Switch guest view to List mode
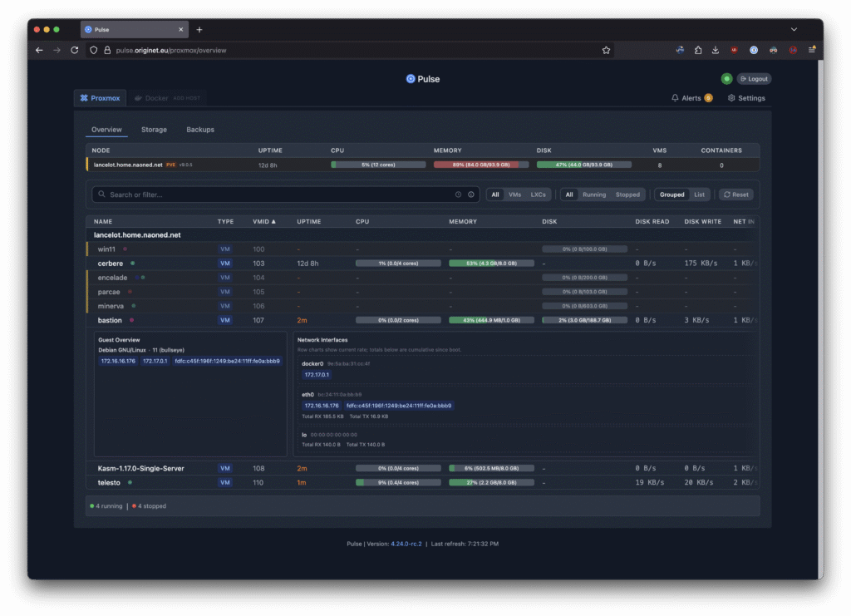This screenshot has width=851, height=616. pyautogui.click(x=699, y=195)
